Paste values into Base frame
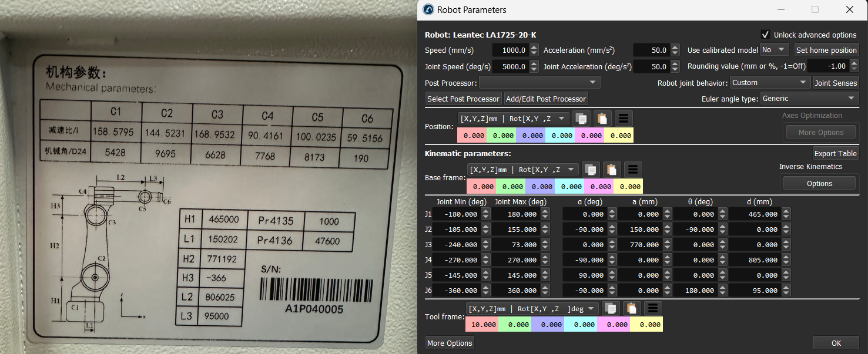The height and width of the screenshot is (354, 868). [x=611, y=170]
